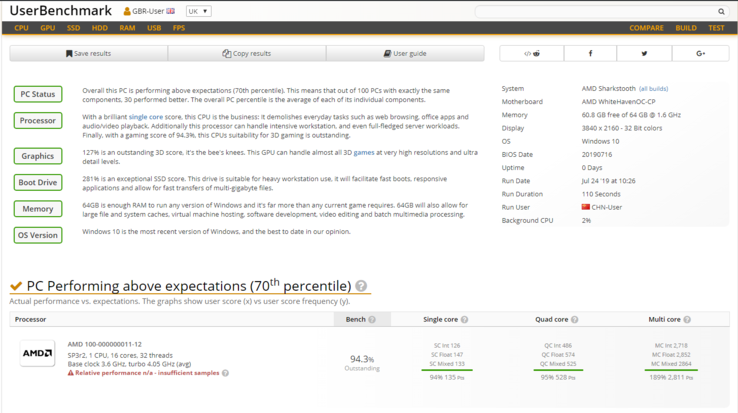738x413 pixels.
Task: Open the GPU menu
Action: pos(48,28)
